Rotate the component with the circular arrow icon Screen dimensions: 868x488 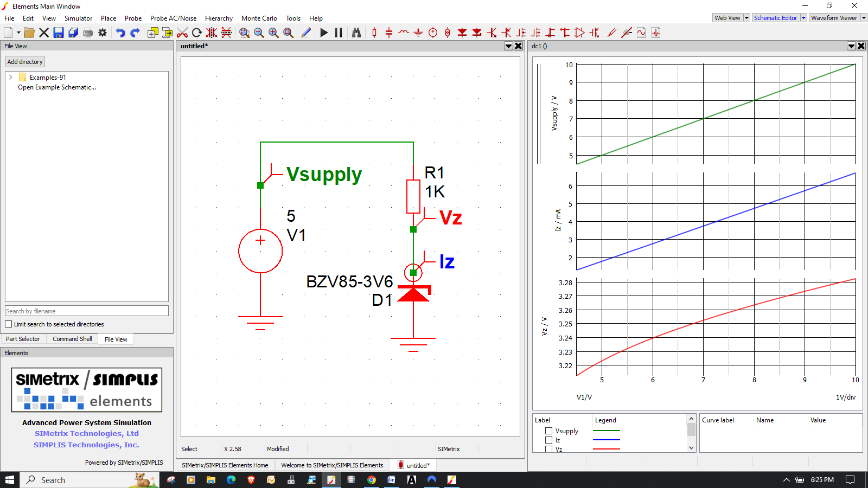coord(197,33)
